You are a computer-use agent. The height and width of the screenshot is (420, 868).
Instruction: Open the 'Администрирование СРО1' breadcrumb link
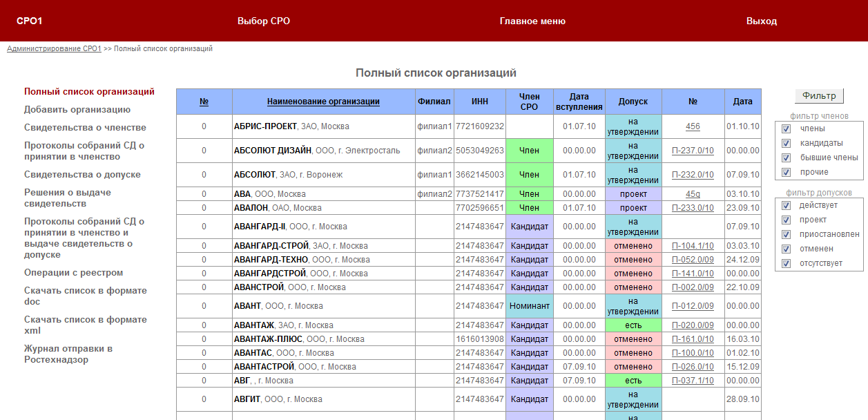pos(54,49)
